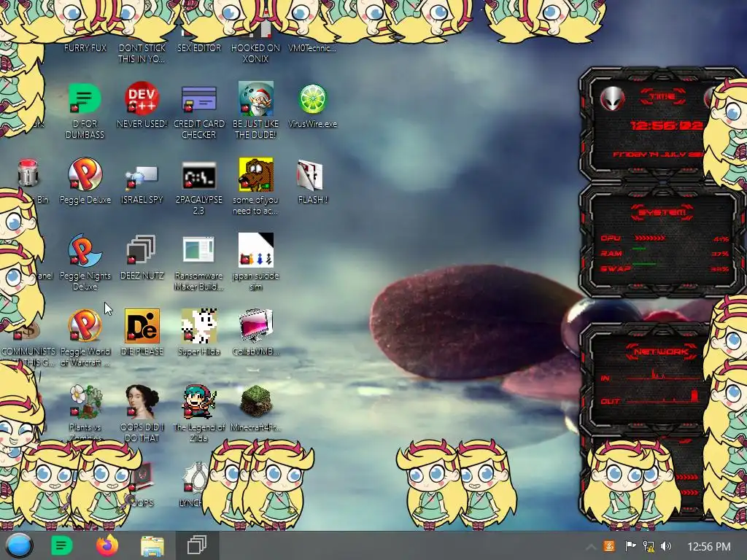Screen dimensions: 747x560
Task: Open the Super Hilda desktop icon
Action: [198, 326]
